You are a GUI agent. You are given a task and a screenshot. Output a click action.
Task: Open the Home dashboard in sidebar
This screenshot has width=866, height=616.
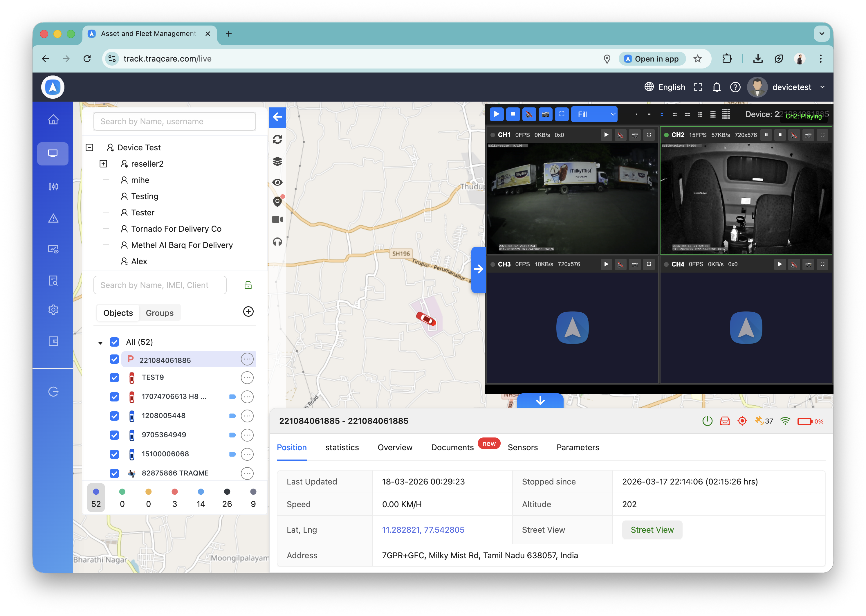click(x=53, y=120)
